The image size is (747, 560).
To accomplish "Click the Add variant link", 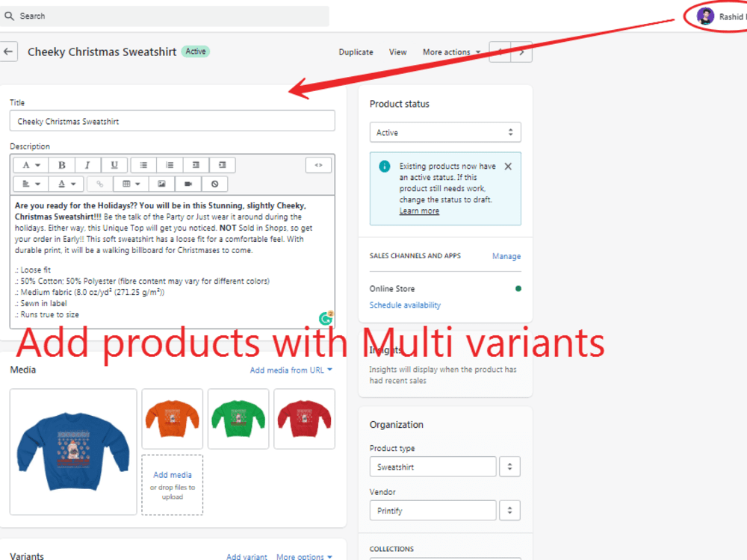I will [247, 556].
